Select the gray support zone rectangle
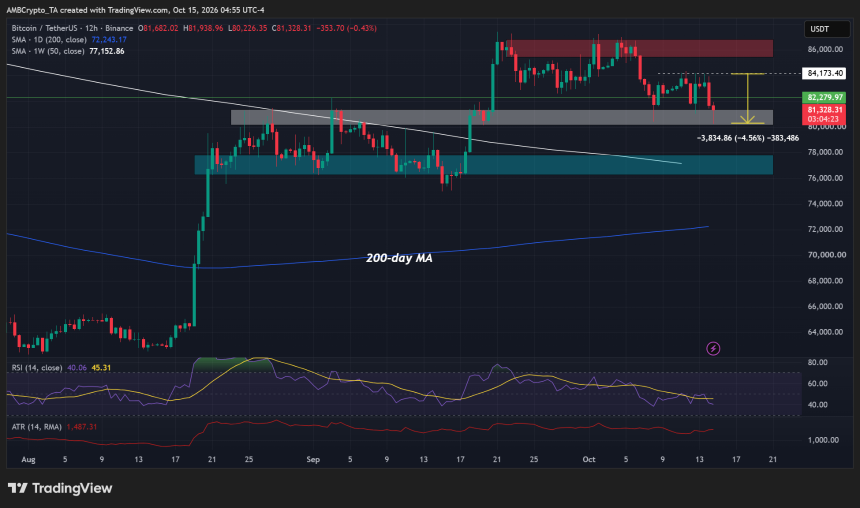Viewport: 860px width, 508px height. click(502, 117)
